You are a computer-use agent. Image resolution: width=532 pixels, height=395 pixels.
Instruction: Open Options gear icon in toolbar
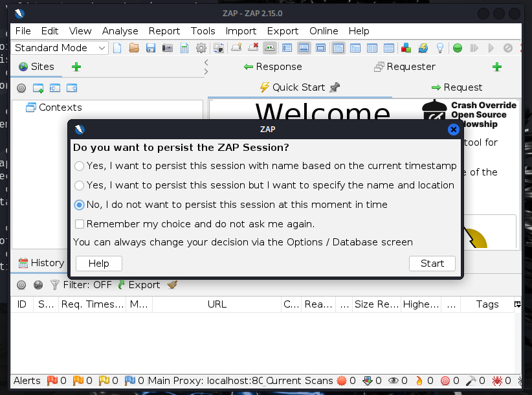click(201, 48)
